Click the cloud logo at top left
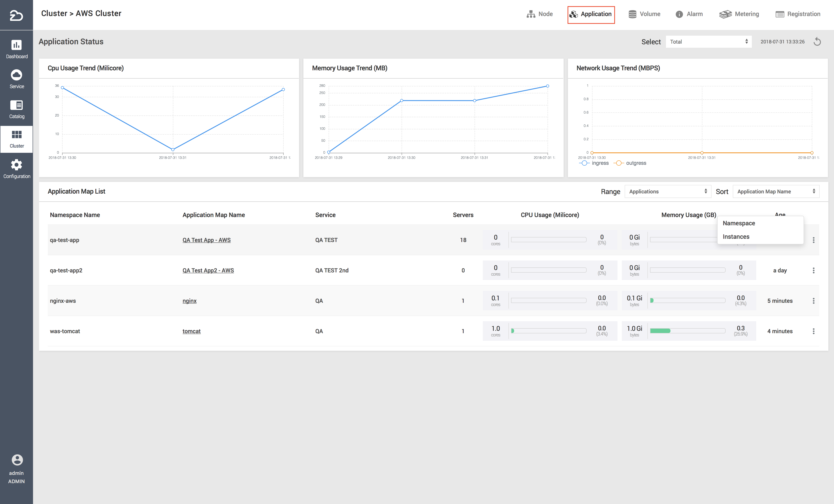This screenshot has width=834, height=504. (x=16, y=15)
